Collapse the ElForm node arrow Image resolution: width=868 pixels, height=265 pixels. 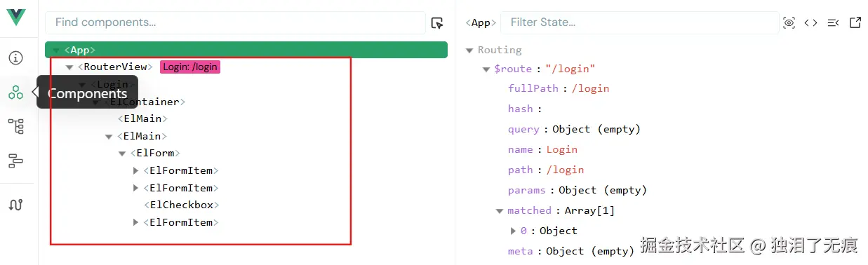click(x=122, y=154)
